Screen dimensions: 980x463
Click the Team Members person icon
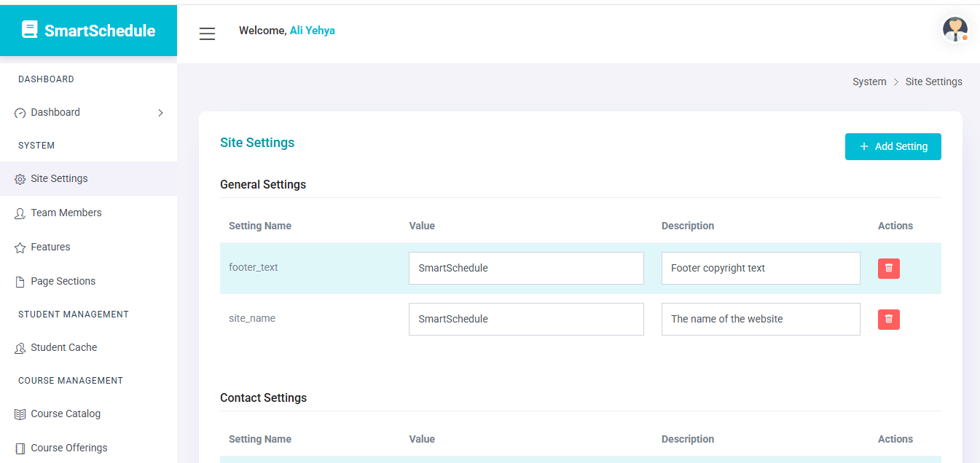20,213
